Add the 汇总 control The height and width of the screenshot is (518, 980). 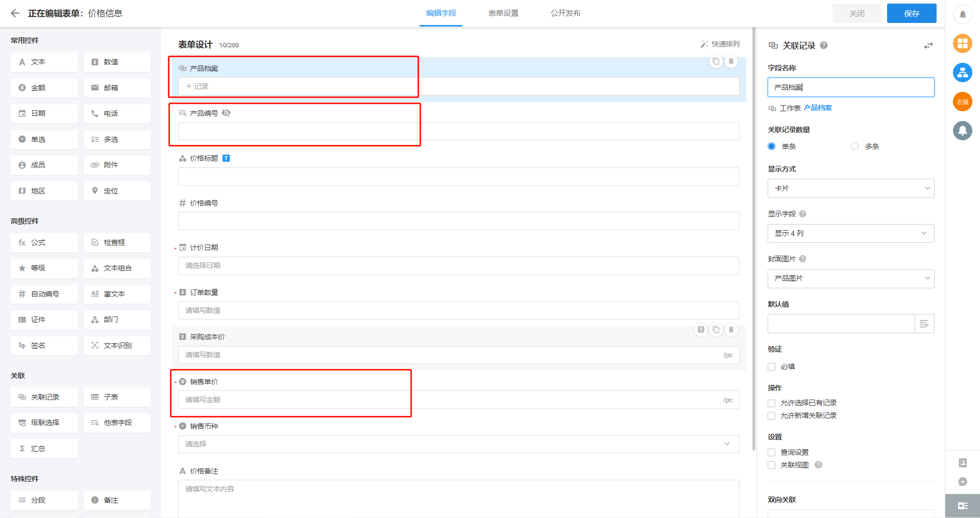pyautogui.click(x=44, y=449)
